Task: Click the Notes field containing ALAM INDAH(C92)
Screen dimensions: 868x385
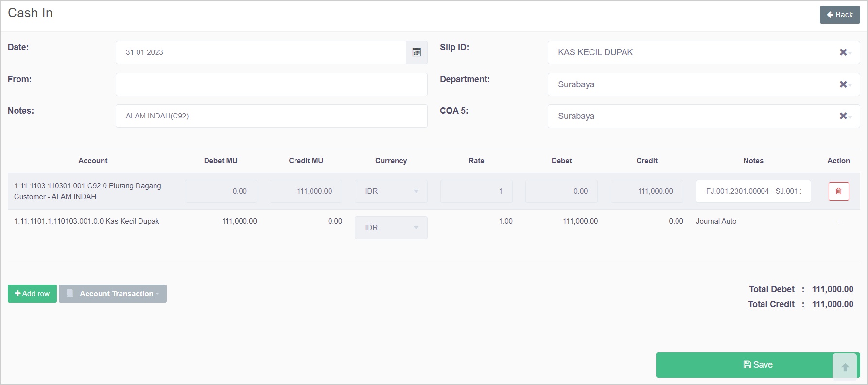Action: [271, 116]
